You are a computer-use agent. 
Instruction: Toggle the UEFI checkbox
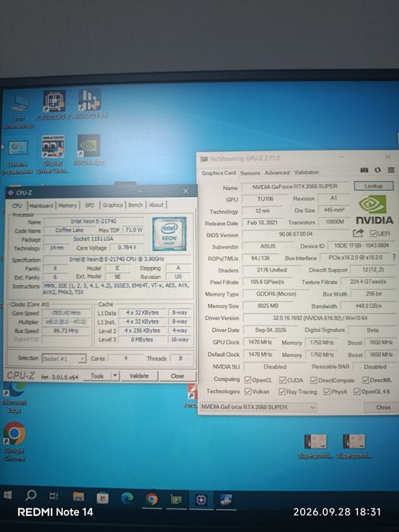[x=373, y=234]
